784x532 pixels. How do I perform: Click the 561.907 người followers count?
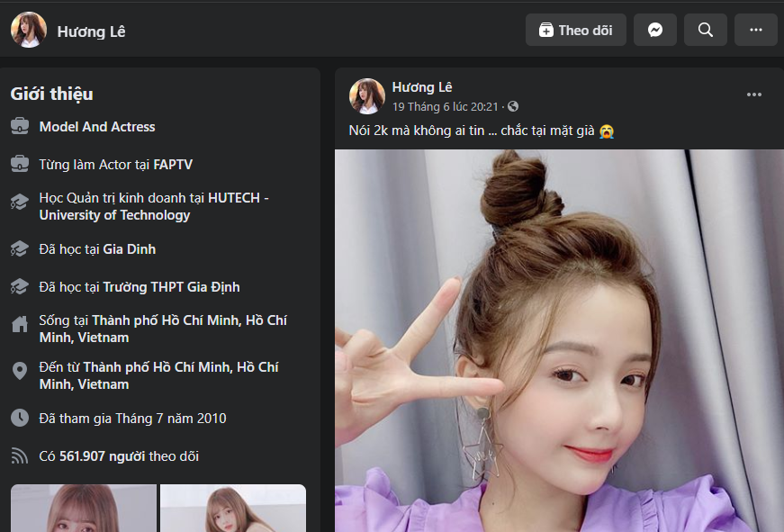tap(102, 456)
